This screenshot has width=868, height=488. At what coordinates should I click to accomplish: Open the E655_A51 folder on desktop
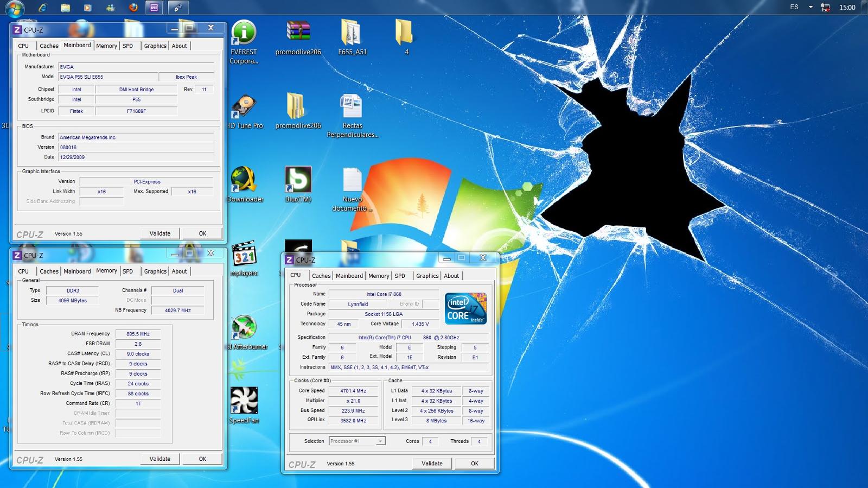352,38
